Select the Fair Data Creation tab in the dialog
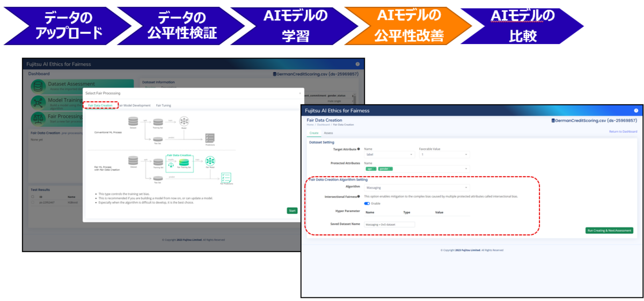Image resolution: width=644 pixels, height=301 pixels. [100, 105]
